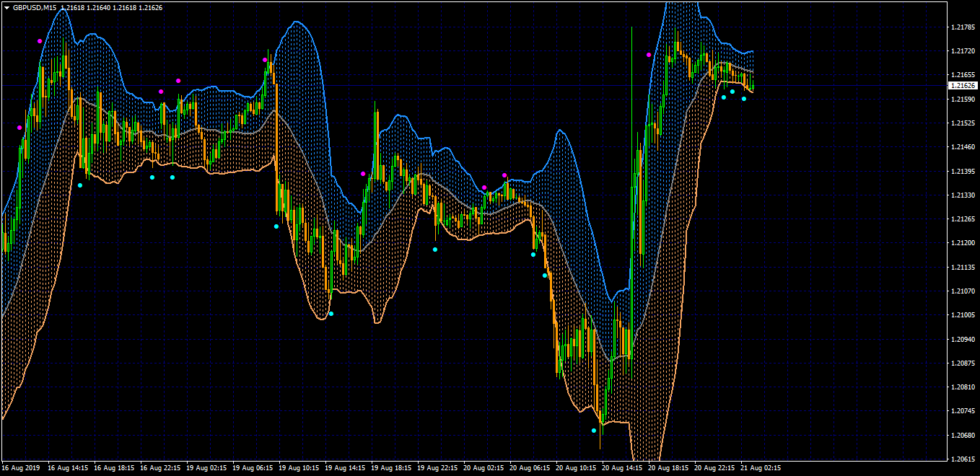Screen dimensions: 980x476
Task: Click the 16 Aug 22:15 time label
Action: [160, 468]
